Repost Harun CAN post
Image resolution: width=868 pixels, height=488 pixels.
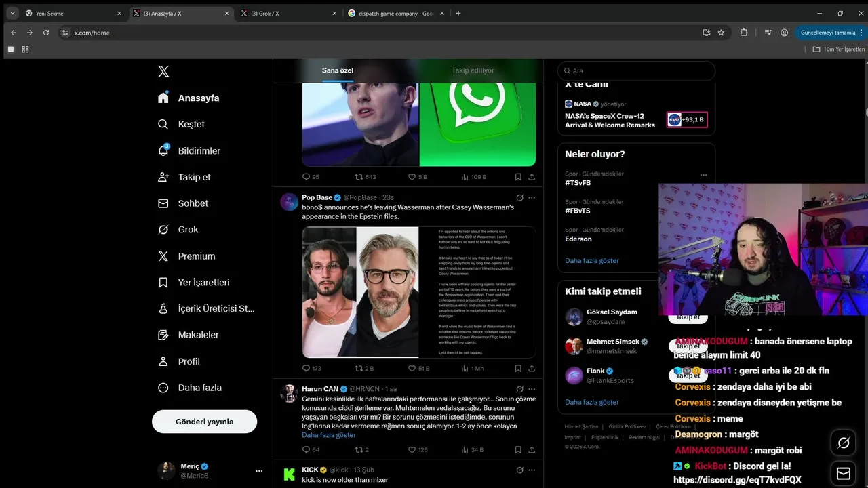point(362,449)
